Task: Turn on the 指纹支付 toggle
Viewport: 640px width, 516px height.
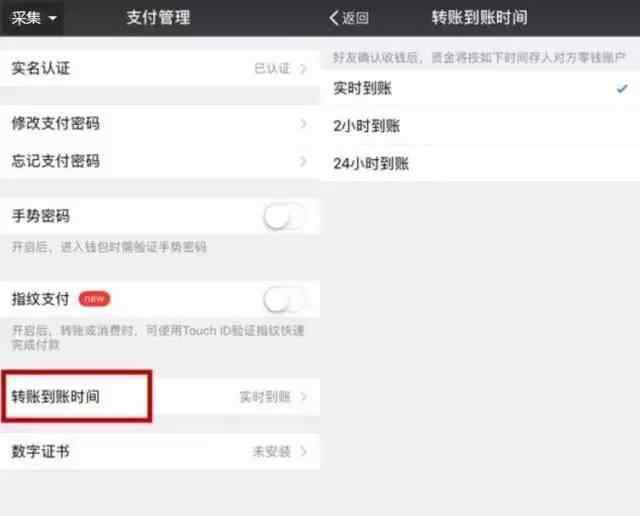Action: pyautogui.click(x=284, y=300)
